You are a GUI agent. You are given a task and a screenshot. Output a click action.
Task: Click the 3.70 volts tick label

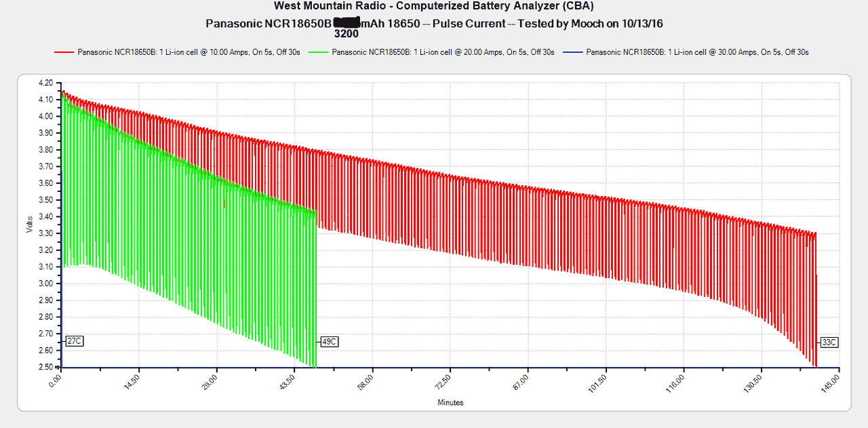pyautogui.click(x=46, y=167)
